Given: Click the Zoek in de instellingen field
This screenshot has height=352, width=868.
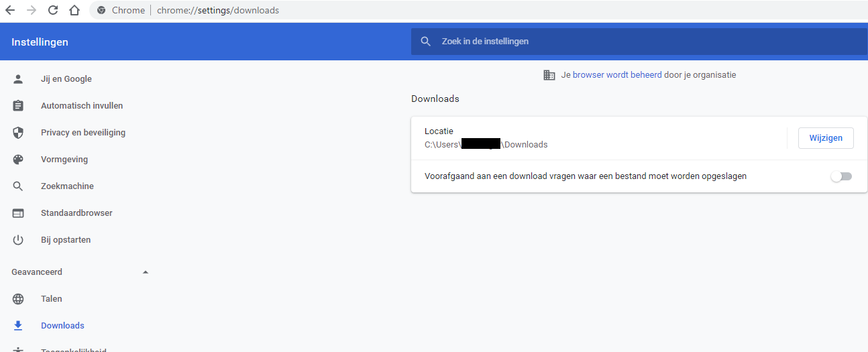Looking at the screenshot, I should [637, 42].
